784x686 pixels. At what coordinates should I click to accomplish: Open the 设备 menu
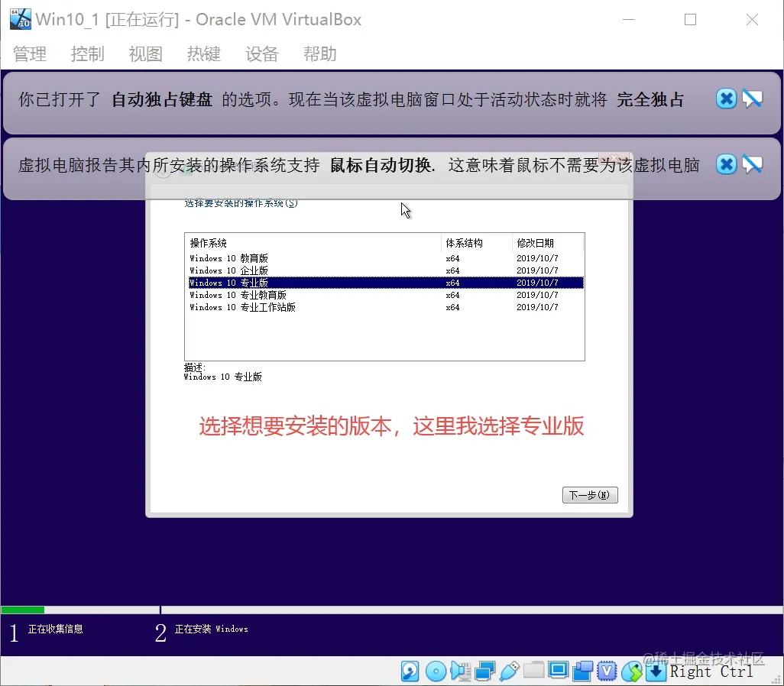[261, 53]
